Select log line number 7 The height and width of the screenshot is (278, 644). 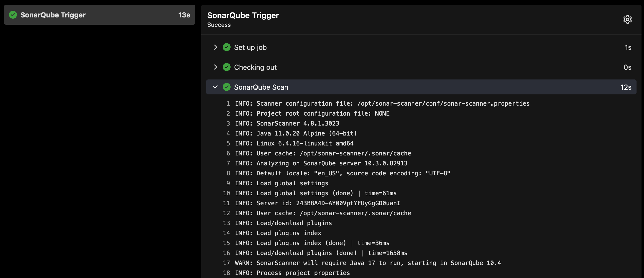click(228, 163)
